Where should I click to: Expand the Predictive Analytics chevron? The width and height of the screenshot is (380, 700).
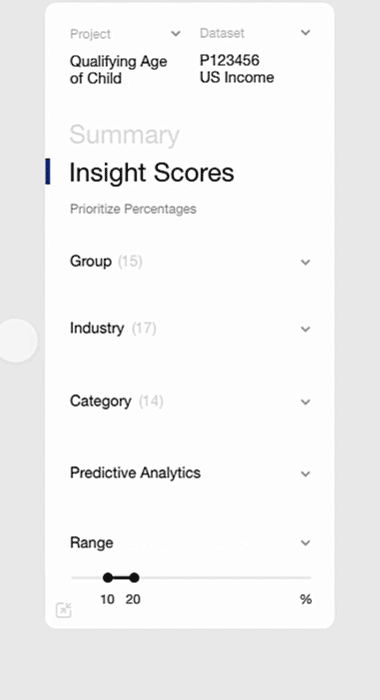pyautogui.click(x=305, y=474)
